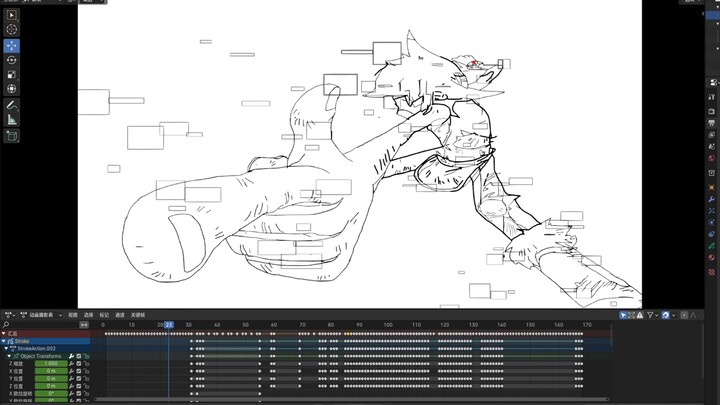Toggle lock on Object Transforms channel

86,356
